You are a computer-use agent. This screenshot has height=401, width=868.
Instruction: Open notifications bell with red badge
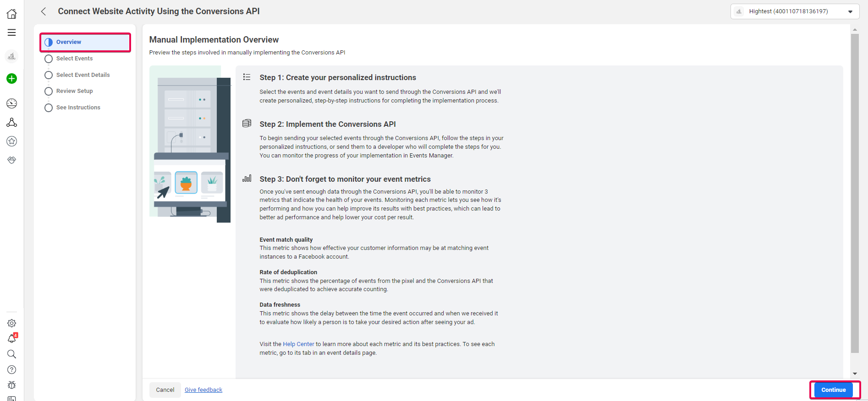point(12,338)
